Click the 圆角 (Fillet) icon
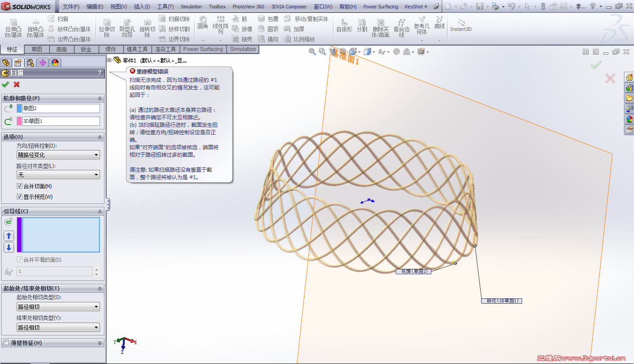634x364 pixels. tap(202, 21)
